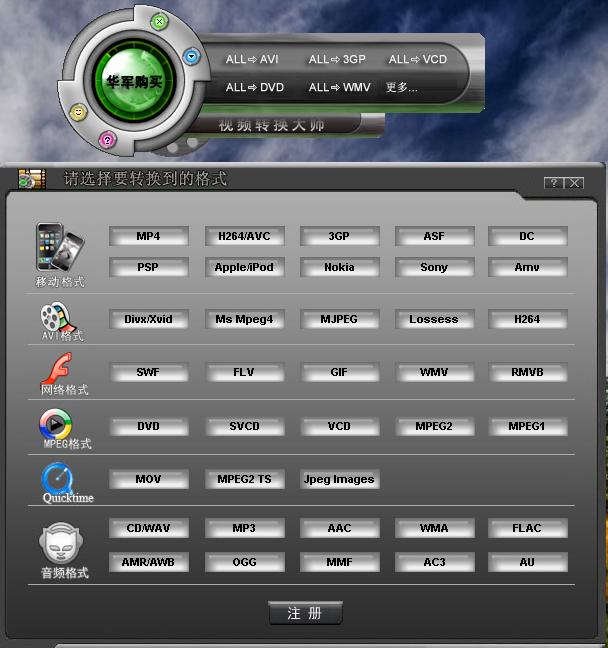
Task: Select H264 in the AVI row
Action: tap(527, 319)
